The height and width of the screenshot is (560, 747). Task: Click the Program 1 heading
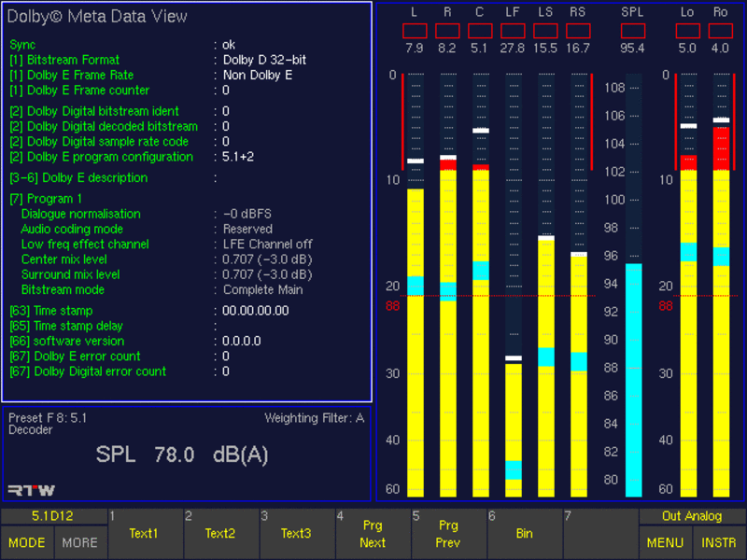click(46, 199)
